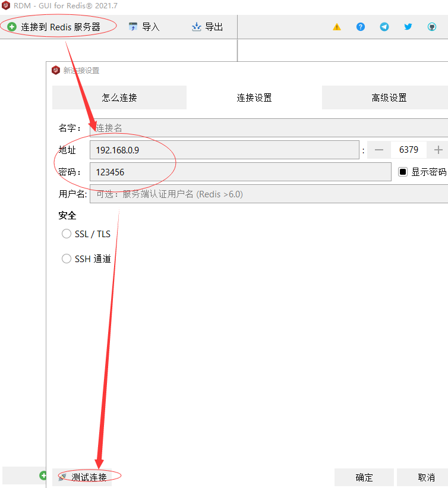Open the blue help question mark icon
Screen dimensions: 448x488
pyautogui.click(x=361, y=27)
